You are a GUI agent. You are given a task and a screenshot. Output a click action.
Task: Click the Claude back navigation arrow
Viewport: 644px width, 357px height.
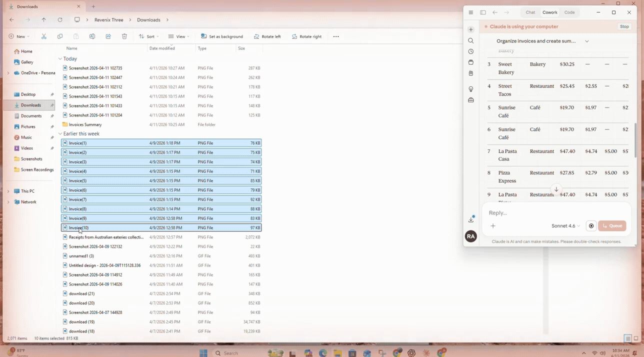pos(495,12)
